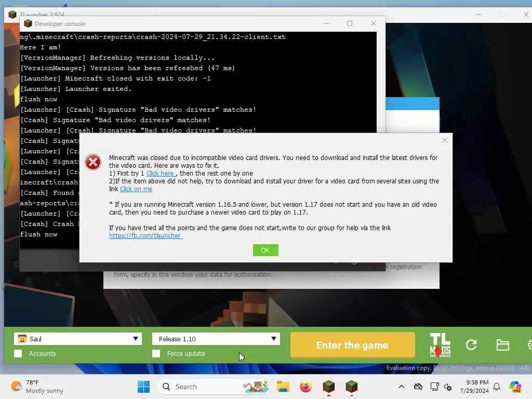This screenshot has width=532, height=399.
Task: Open the weather widget showing 78°F
Action: pyautogui.click(x=37, y=387)
